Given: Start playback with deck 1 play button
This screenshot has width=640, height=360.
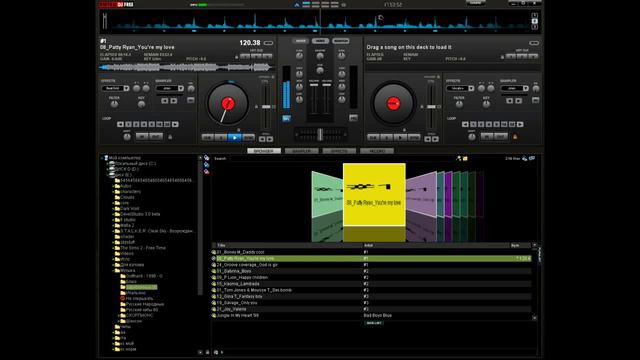Looking at the screenshot, I should 234,138.
